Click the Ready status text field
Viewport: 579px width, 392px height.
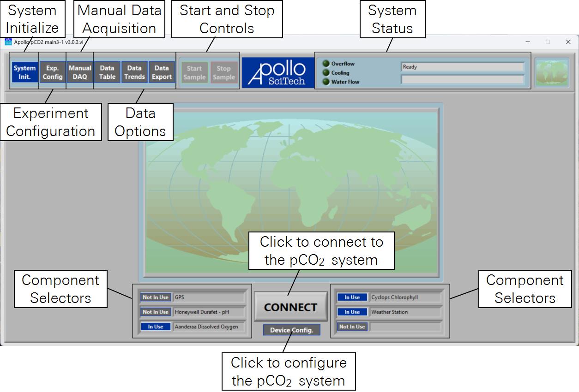tap(463, 67)
